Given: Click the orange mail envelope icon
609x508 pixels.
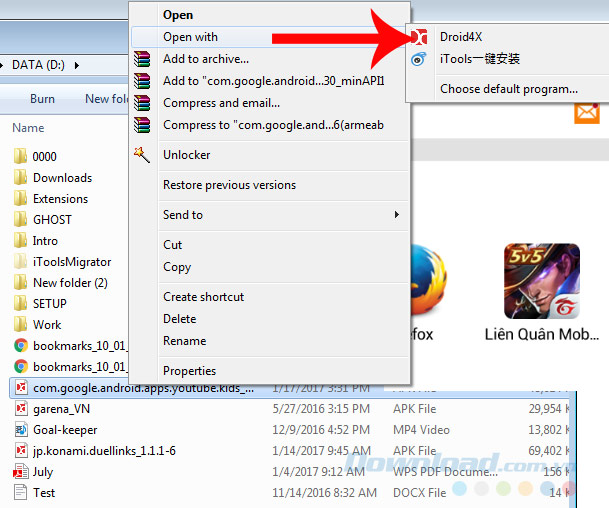Looking at the screenshot, I should tap(587, 113).
